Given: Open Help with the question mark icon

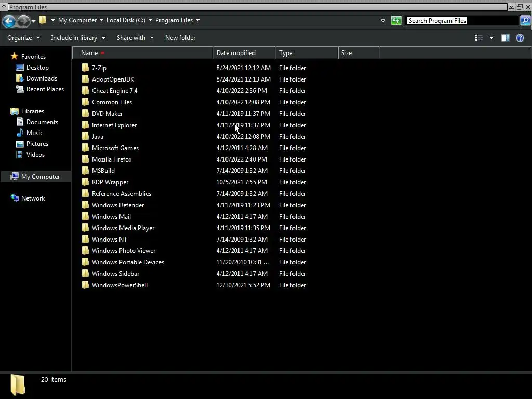Looking at the screenshot, I should point(520,38).
